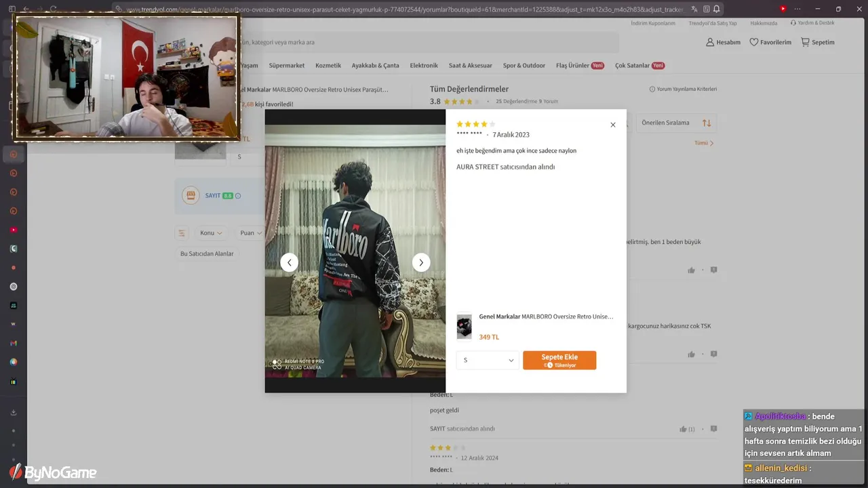Open the Kozmetik category tab

tap(328, 66)
